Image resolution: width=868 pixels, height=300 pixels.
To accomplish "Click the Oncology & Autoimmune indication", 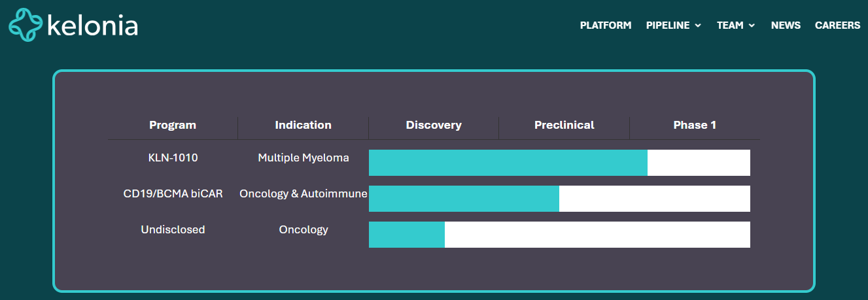I will point(304,193).
